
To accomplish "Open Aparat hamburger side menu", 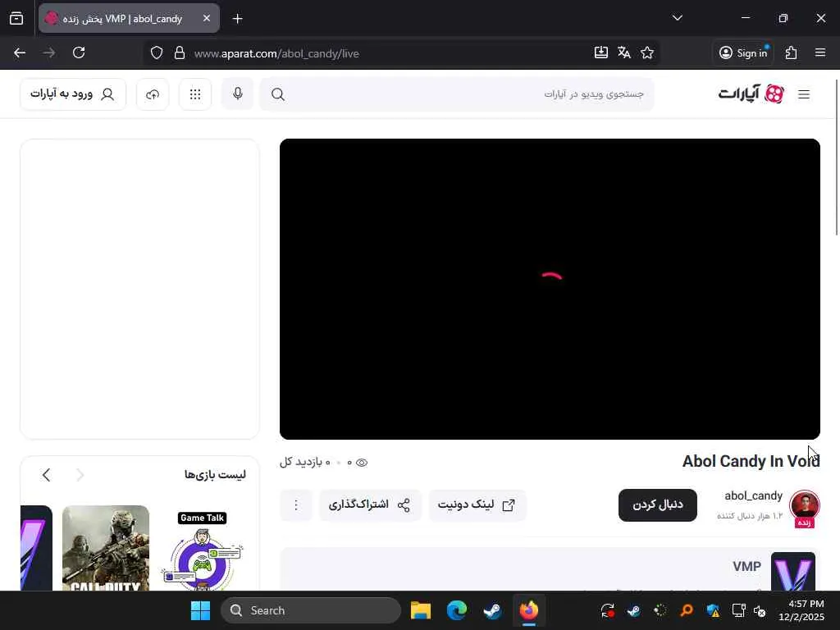I will pyautogui.click(x=804, y=94).
